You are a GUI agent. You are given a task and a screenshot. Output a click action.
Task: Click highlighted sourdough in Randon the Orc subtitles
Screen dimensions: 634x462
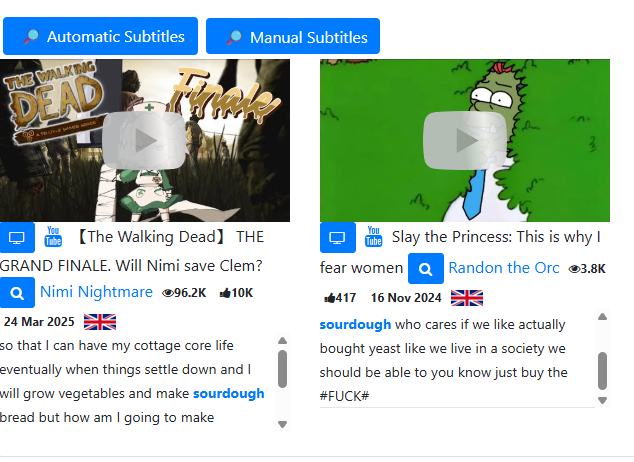coord(355,325)
